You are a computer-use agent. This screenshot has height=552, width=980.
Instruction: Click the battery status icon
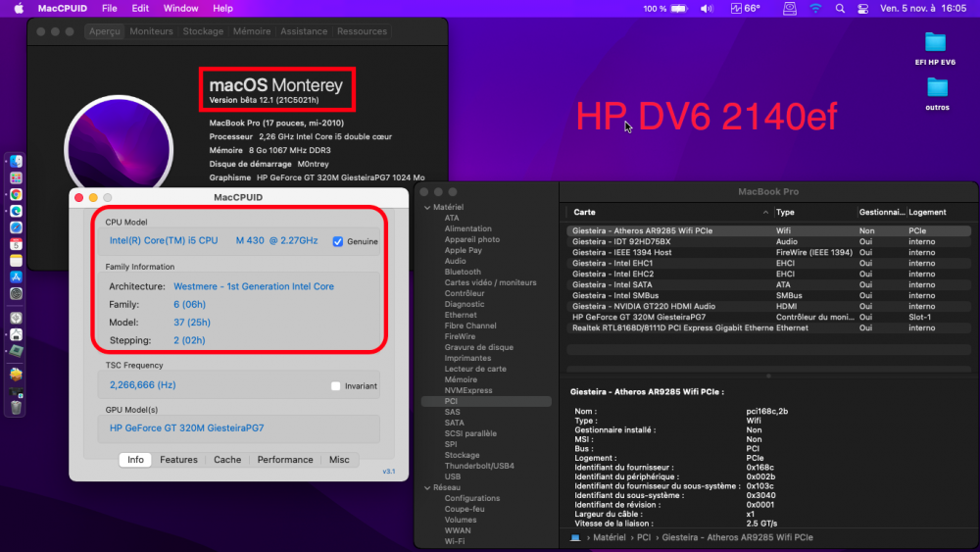click(x=679, y=8)
